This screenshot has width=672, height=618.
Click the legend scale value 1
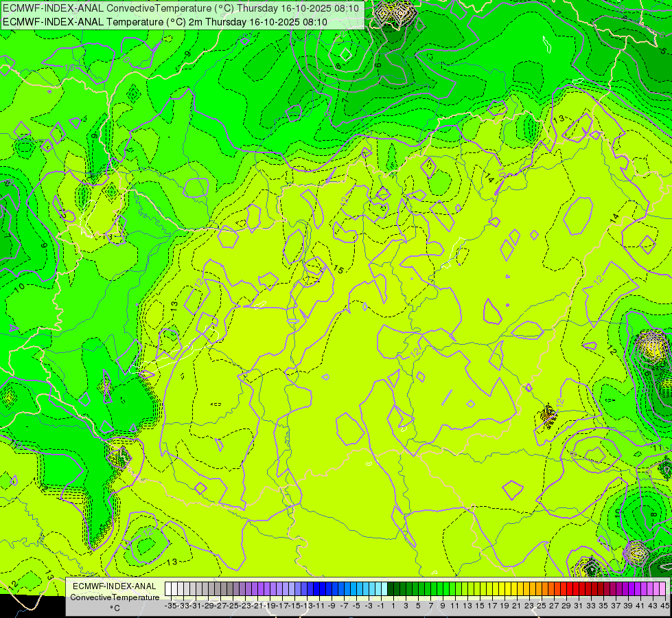tap(393, 606)
